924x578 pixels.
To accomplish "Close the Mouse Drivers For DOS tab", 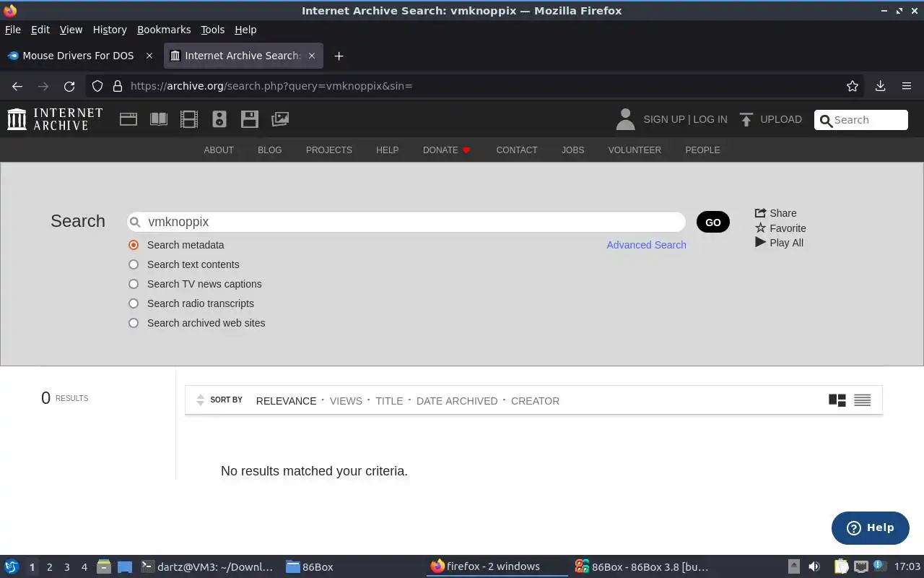I will [x=149, y=56].
